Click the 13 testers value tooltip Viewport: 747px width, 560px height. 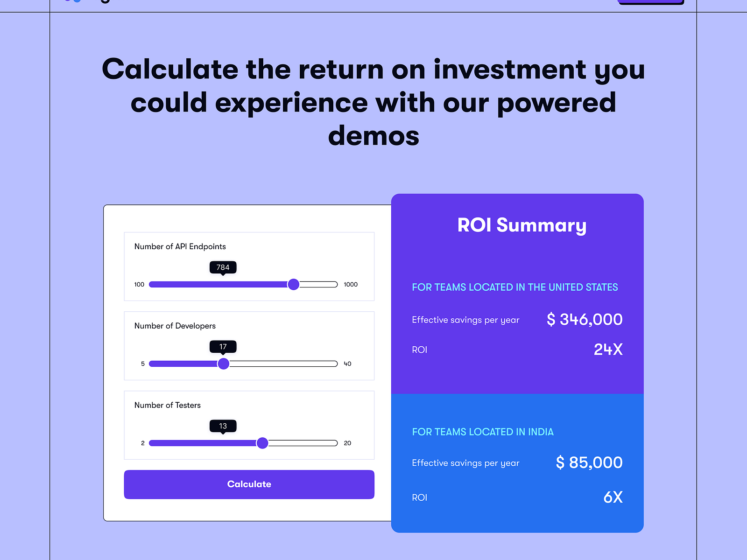pyautogui.click(x=223, y=426)
